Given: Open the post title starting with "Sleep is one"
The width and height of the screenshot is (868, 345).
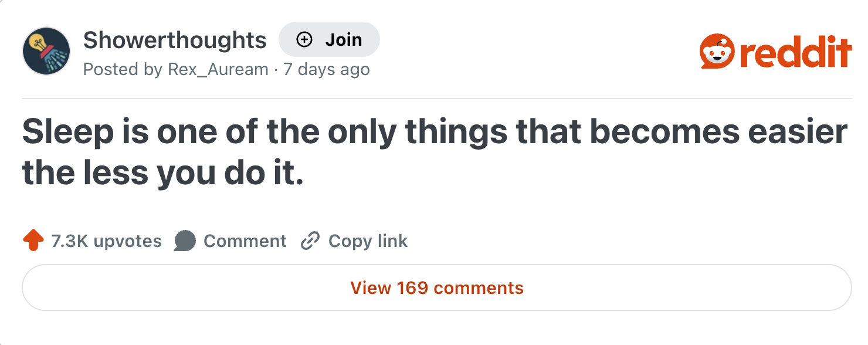Looking at the screenshot, I should tap(434, 133).
